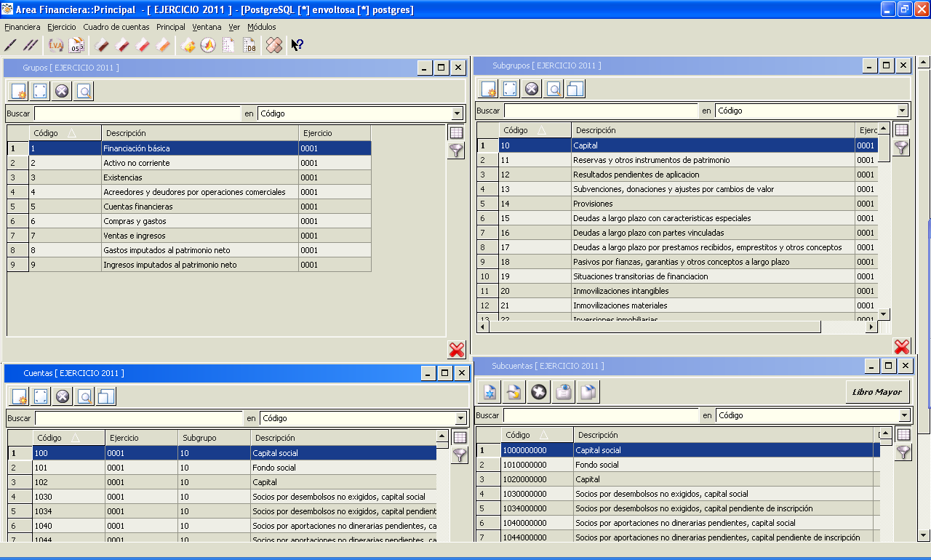The width and height of the screenshot is (931, 560).
Task: Open search-field dropdown in Grupos window
Action: point(457,113)
